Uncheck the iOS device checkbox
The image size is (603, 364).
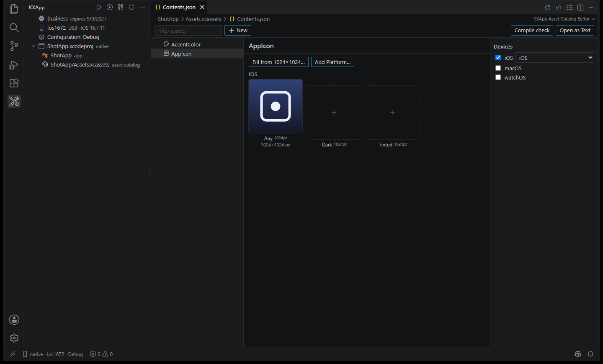tap(498, 58)
